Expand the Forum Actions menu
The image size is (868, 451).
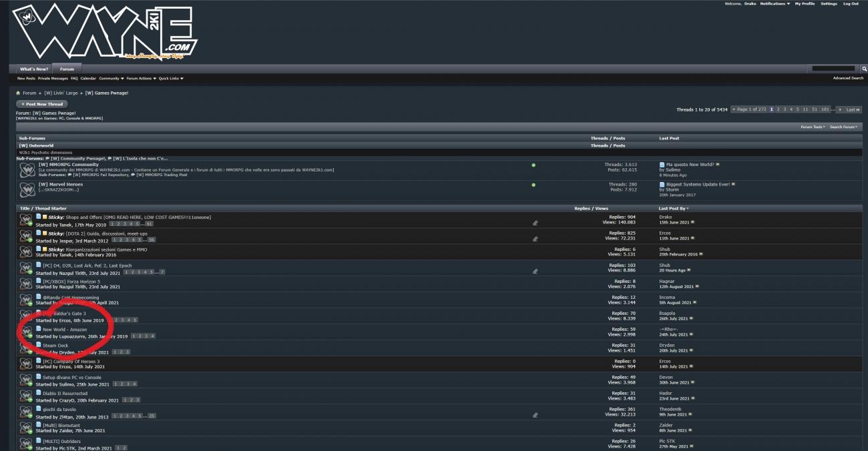tap(142, 79)
